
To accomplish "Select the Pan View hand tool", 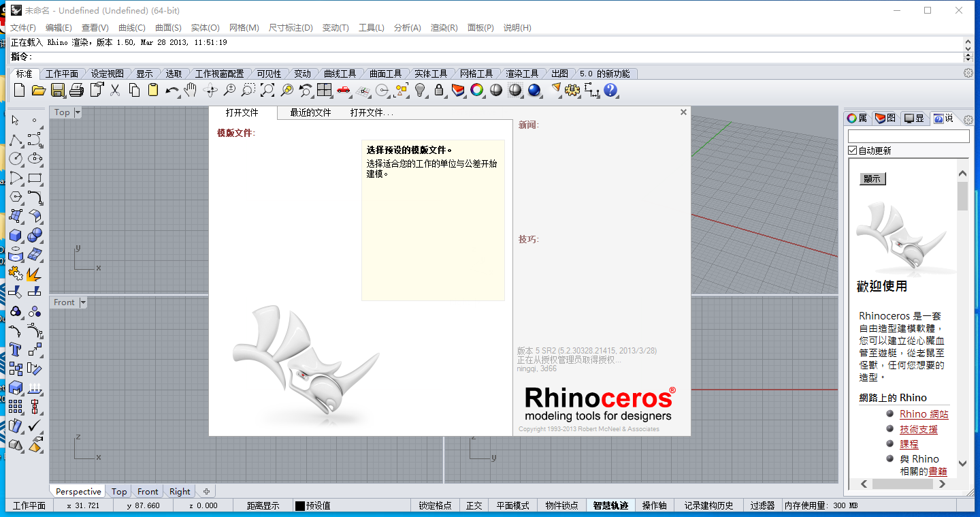I will [191, 90].
